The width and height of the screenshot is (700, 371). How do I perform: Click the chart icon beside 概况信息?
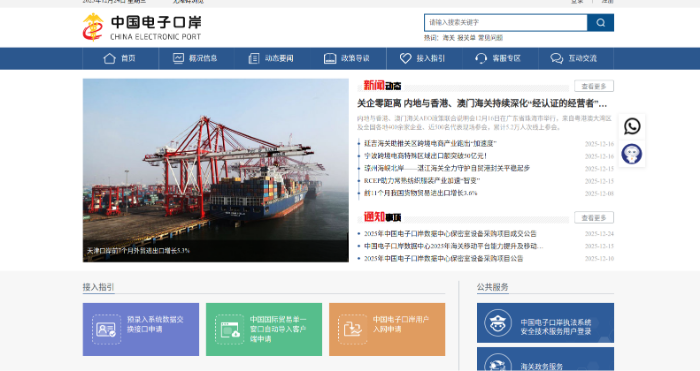tap(178, 58)
